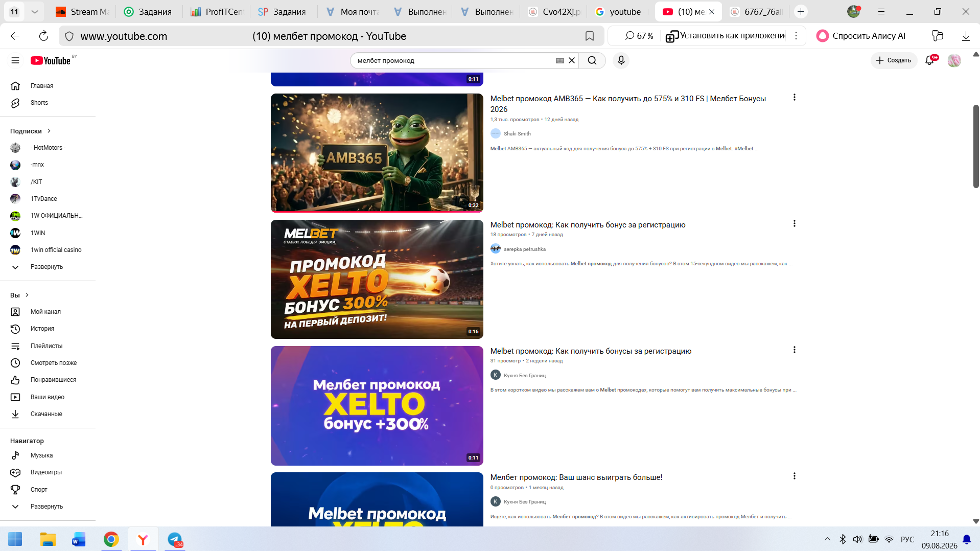Reload the page in browser
Screen dimensions: 980x551
click(x=43, y=36)
